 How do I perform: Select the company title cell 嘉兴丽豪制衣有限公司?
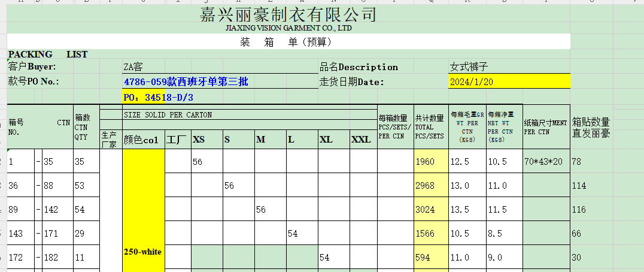(288, 14)
